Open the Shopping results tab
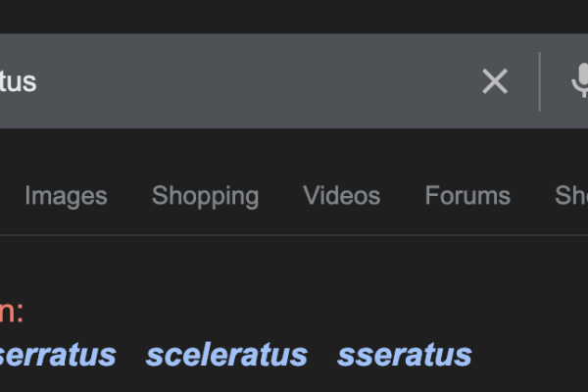 click(x=205, y=196)
